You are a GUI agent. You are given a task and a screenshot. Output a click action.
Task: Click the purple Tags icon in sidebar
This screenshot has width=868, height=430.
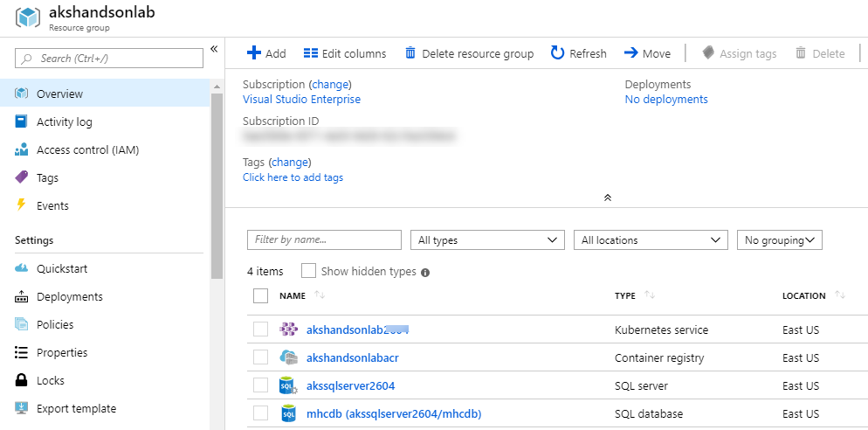(x=21, y=177)
